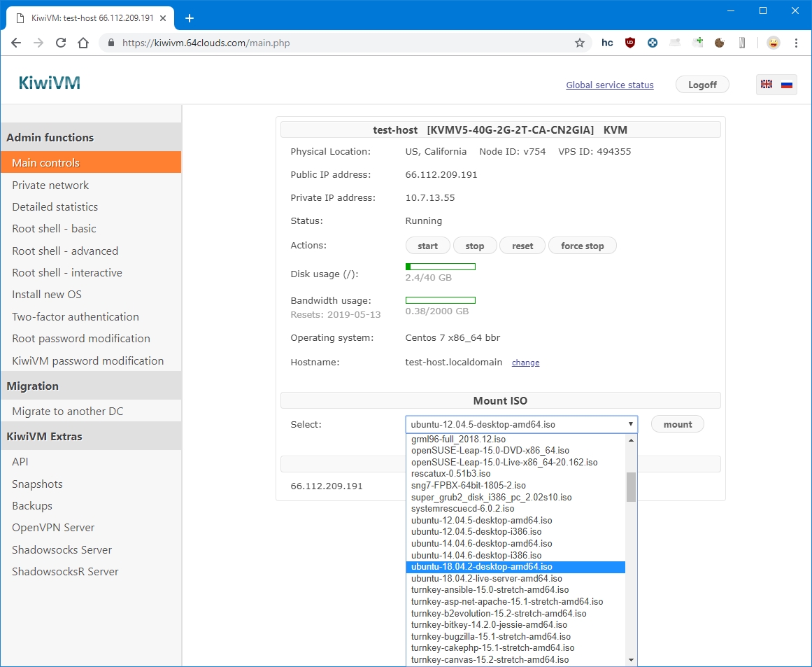Bookmark this page with the star icon
812x667 pixels.
580,43
